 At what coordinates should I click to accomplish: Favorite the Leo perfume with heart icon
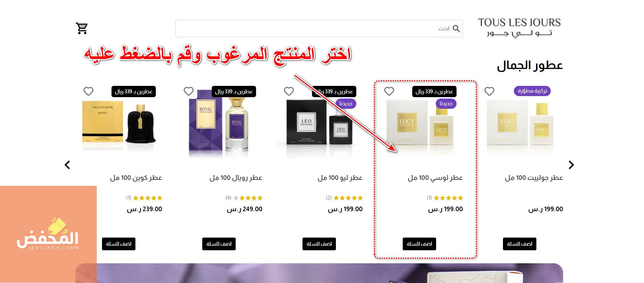click(289, 92)
